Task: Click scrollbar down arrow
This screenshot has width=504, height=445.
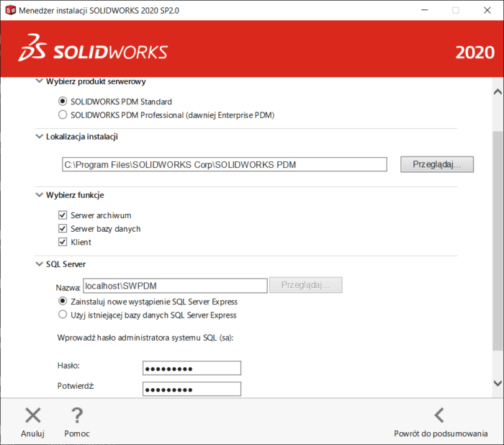Action: (x=498, y=383)
